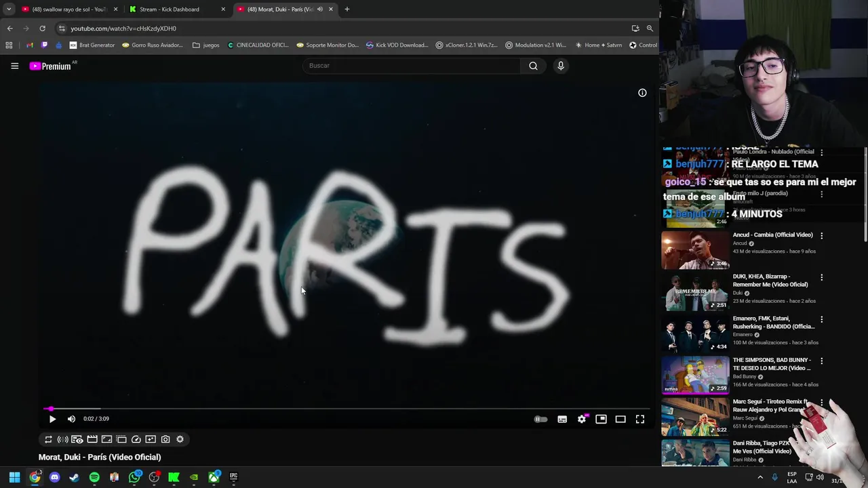Viewport: 868px width, 488px height.
Task: Click the clapperboard cinema mode icon
Action: pos(92,439)
